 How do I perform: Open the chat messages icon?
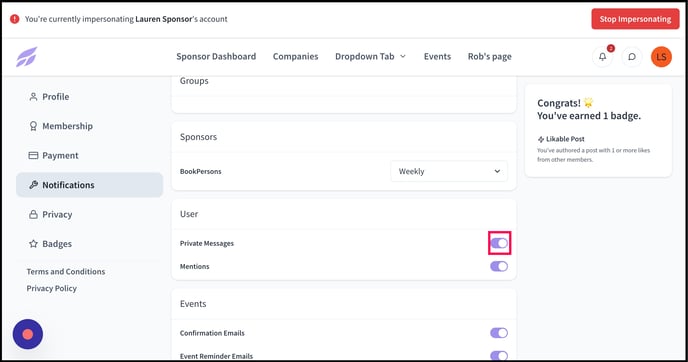click(632, 57)
